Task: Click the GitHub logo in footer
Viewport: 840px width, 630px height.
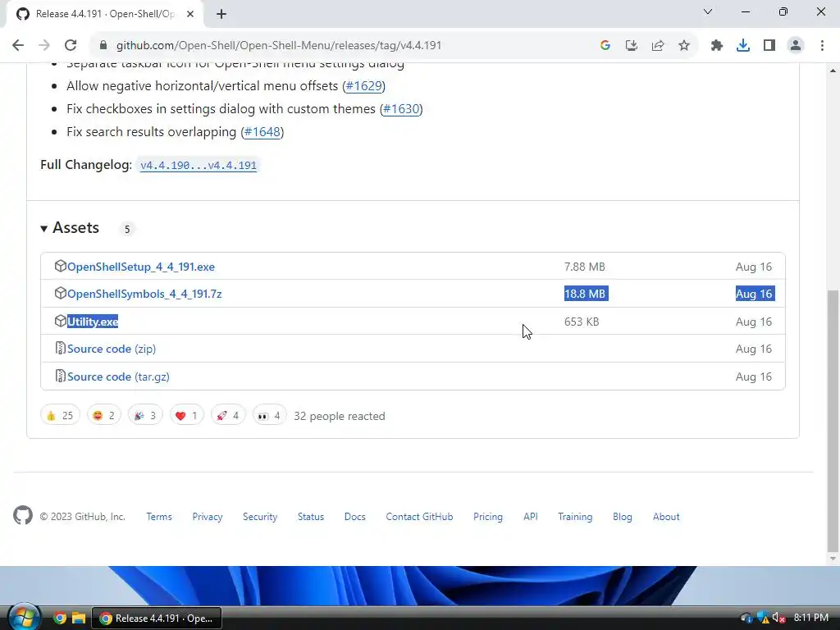Action: click(x=23, y=516)
